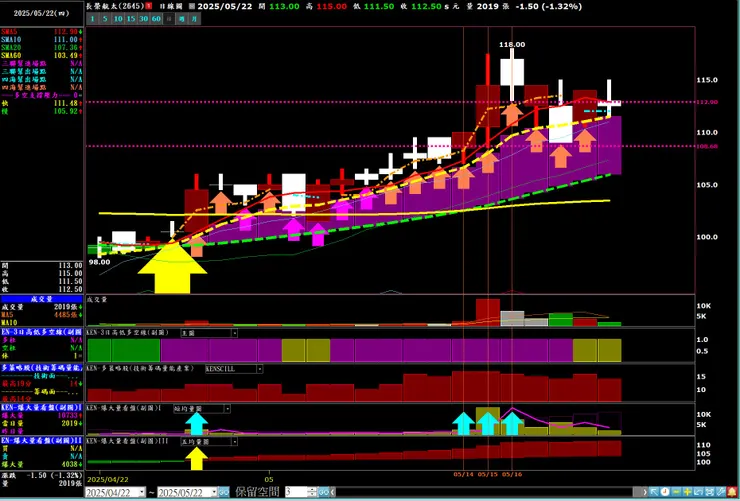Click the 2025/05/22(四) date box at top left
The width and height of the screenshot is (740, 501).
coord(42,13)
